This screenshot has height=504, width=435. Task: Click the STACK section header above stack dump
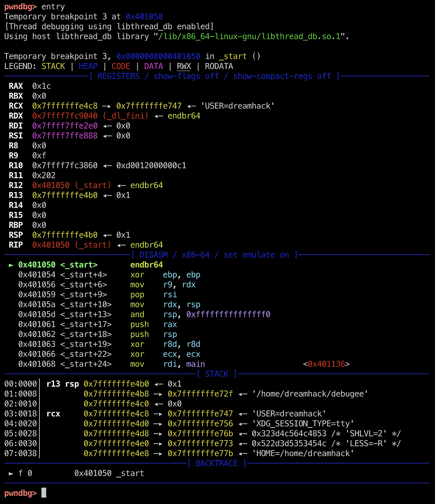(217, 374)
